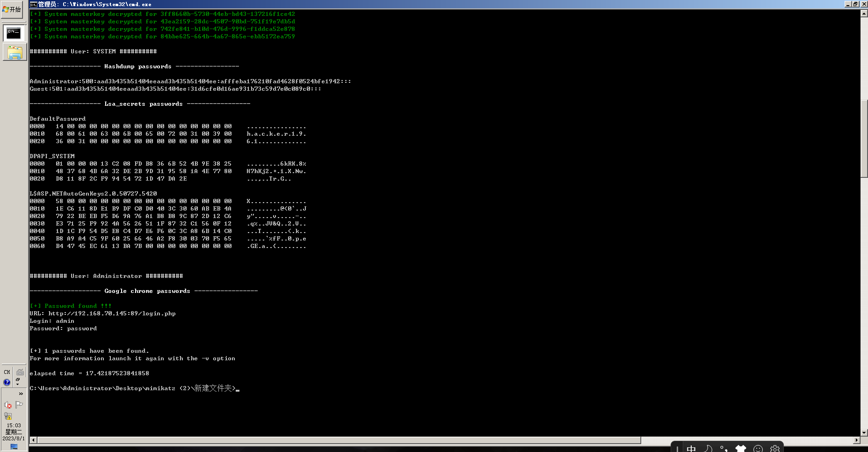The image size is (868, 452).
Task: Open the Start 开始 menu
Action: 12,8
